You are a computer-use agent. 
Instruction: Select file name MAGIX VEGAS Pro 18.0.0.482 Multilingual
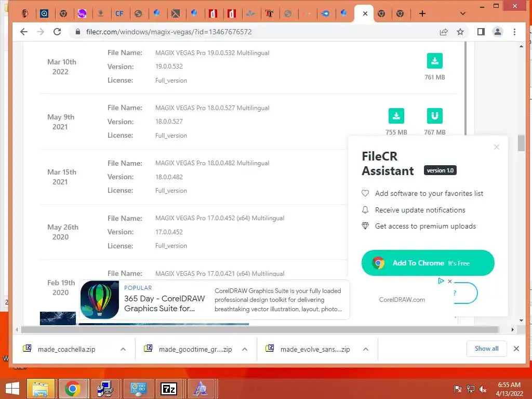tap(212, 163)
